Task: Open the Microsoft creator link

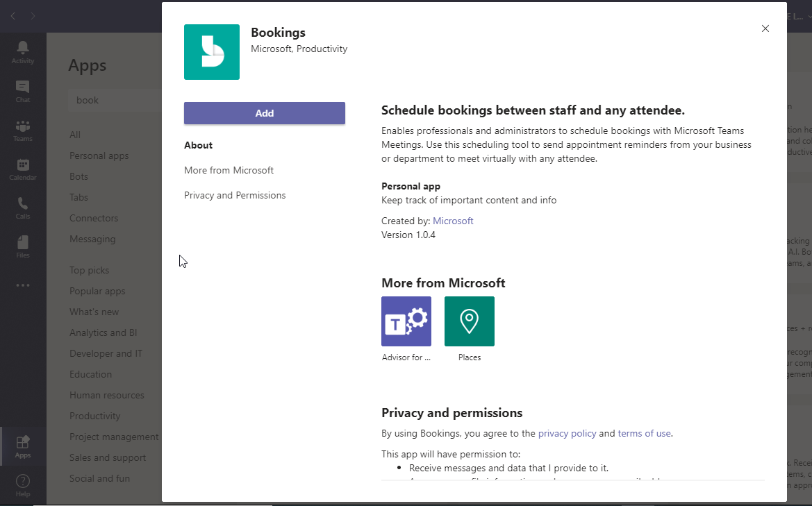Action: click(x=453, y=221)
